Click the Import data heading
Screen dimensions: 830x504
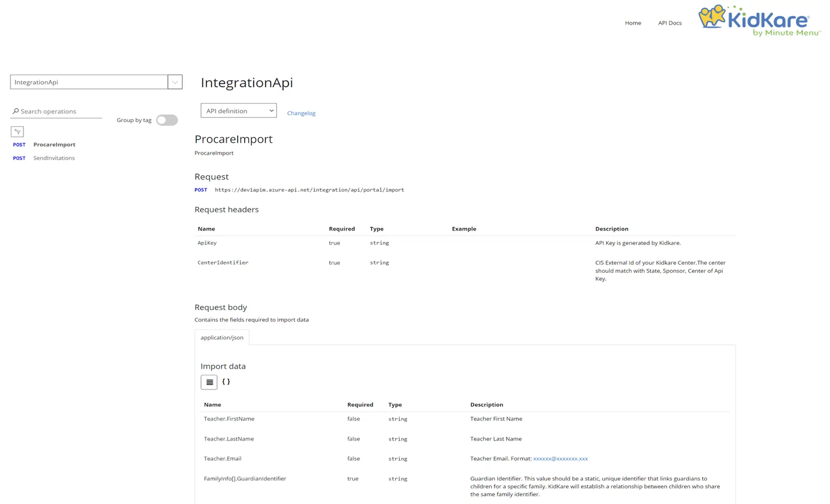(223, 366)
